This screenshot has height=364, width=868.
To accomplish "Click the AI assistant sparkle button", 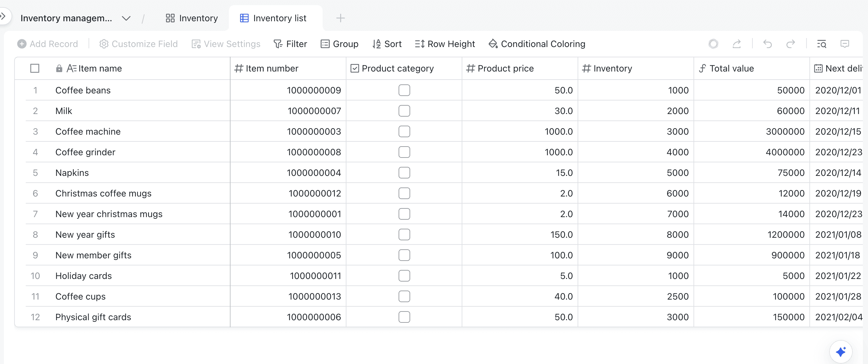I will 840,351.
